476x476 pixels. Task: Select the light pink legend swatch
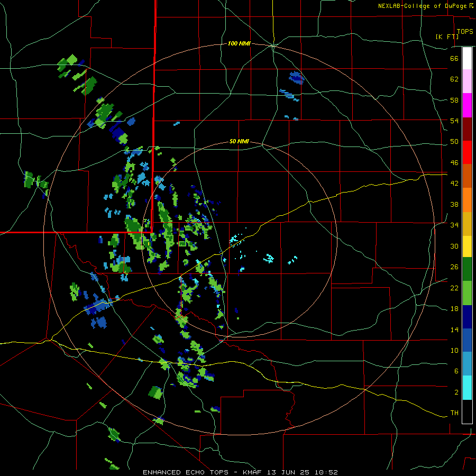[x=467, y=81]
